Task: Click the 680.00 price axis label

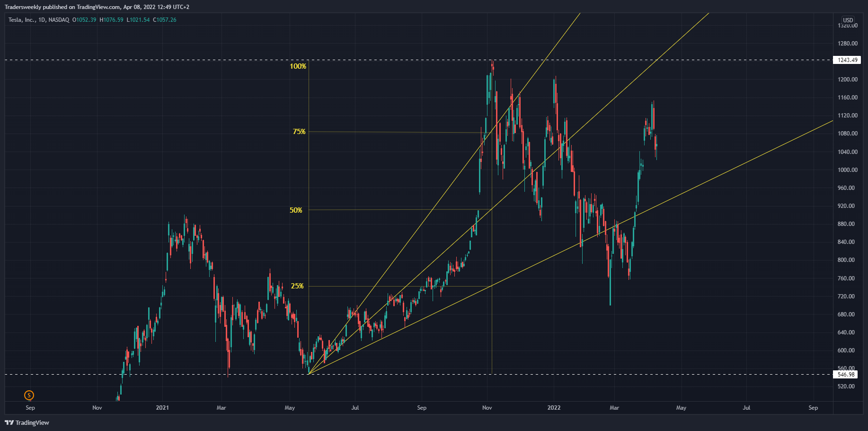Action: click(x=846, y=314)
